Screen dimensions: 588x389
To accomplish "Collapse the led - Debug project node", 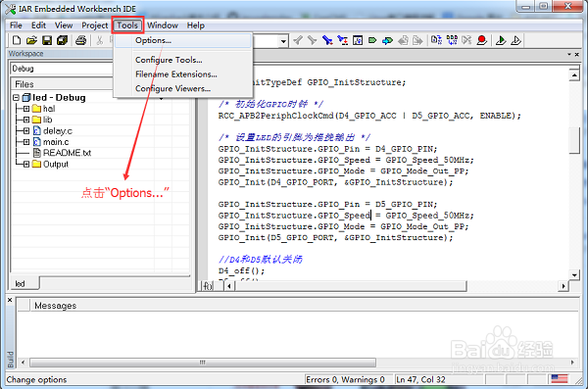I will 16,98.
